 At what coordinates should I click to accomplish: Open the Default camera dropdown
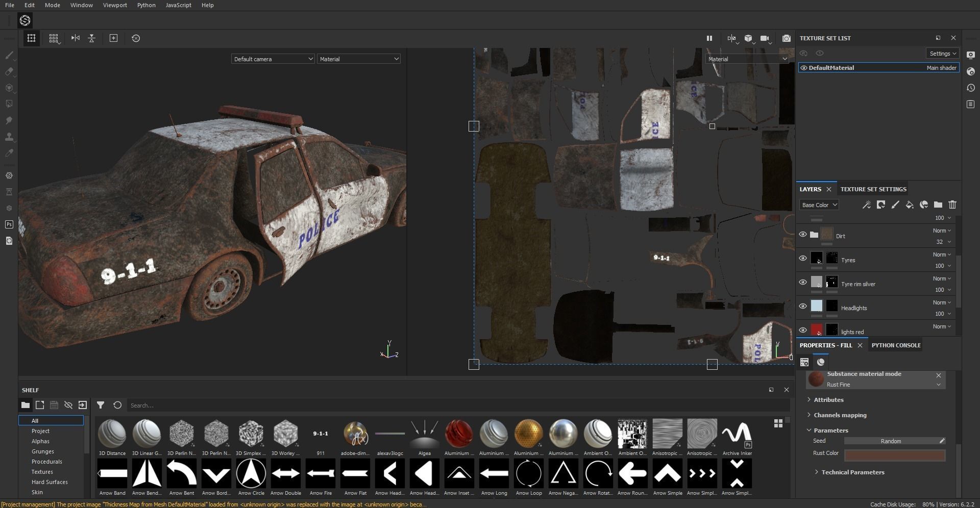tap(273, 59)
